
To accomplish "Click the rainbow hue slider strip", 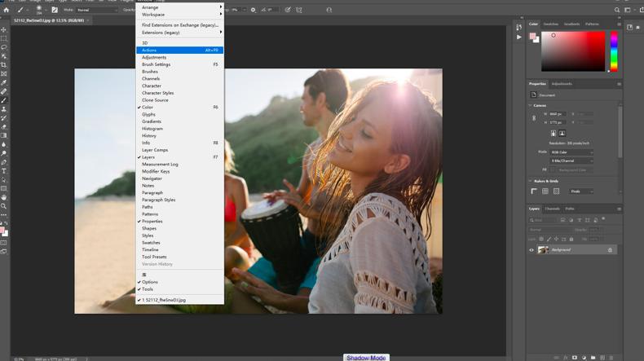I will pyautogui.click(x=614, y=51).
